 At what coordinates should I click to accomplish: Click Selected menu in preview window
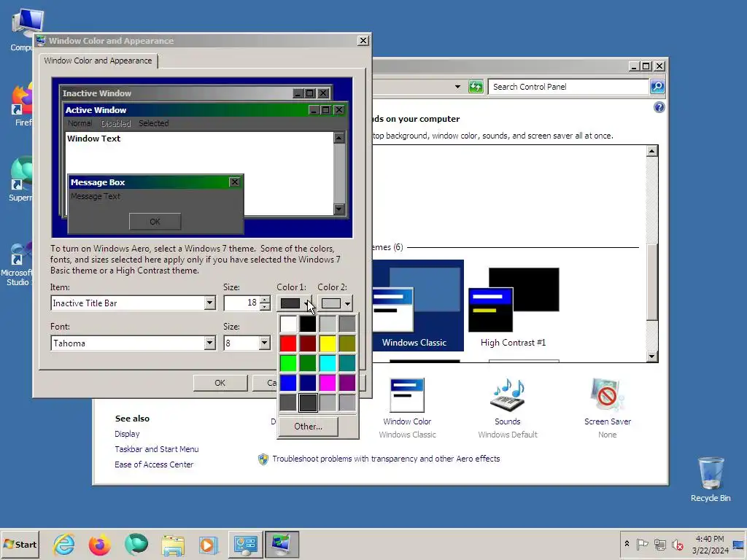point(153,123)
